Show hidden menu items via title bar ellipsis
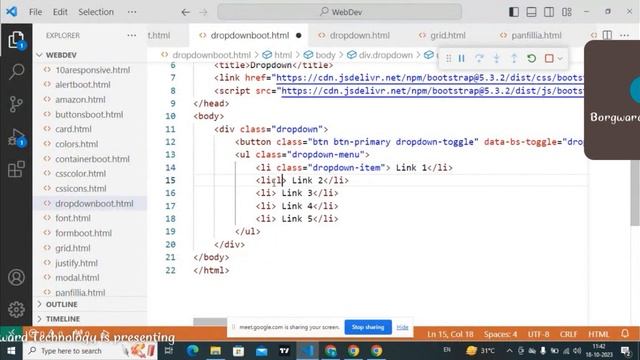This screenshot has height=360, width=640. point(132,12)
